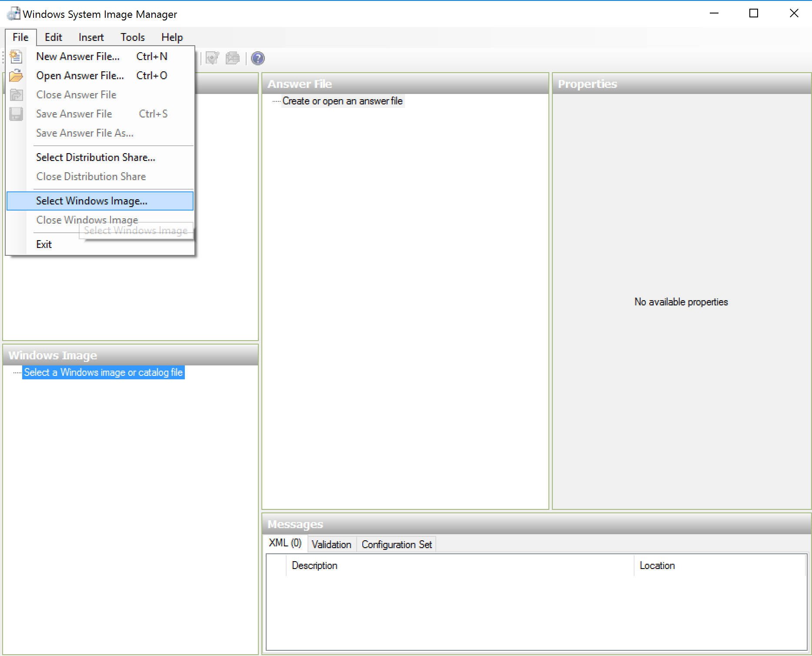
Task: Click the 'Create or open an answer file' node
Action: [x=342, y=100]
